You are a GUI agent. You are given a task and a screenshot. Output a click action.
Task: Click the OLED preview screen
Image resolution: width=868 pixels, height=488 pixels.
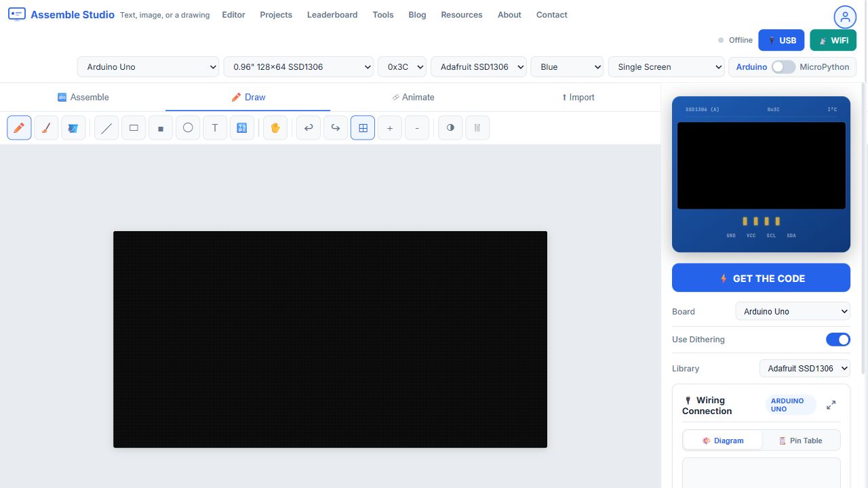coord(762,165)
